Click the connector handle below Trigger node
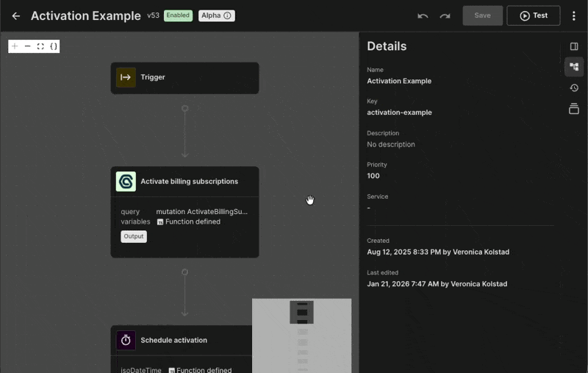Image resolution: width=588 pixels, height=373 pixels. (185, 108)
